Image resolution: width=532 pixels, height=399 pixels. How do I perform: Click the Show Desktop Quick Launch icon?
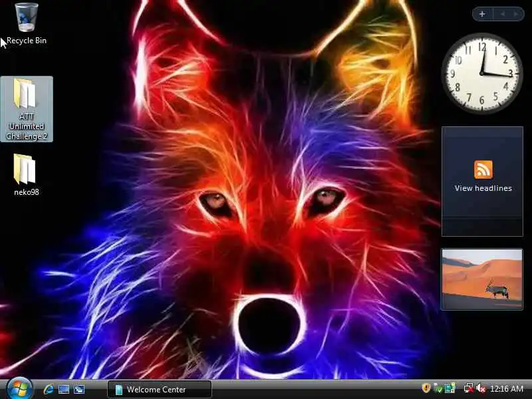(64, 389)
